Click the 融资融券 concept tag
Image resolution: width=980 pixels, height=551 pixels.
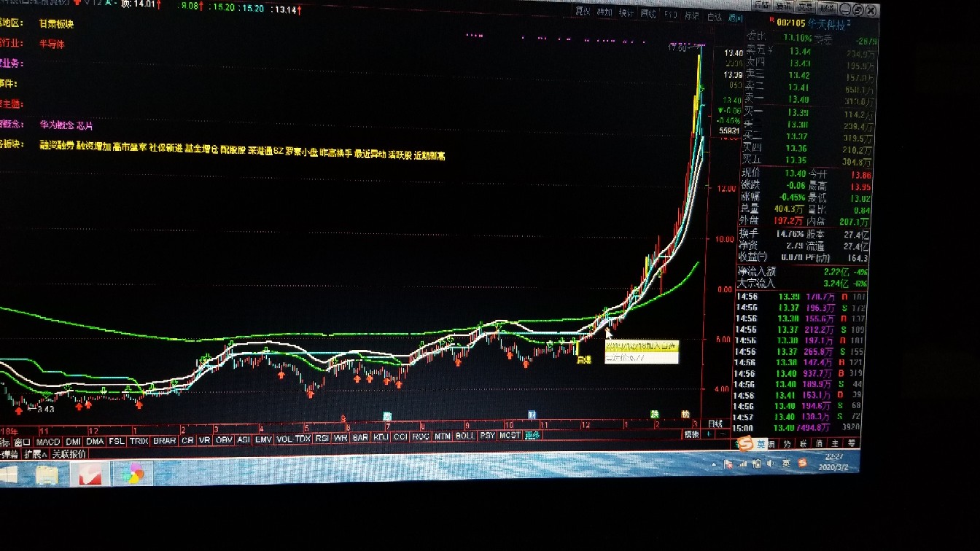click(57, 146)
